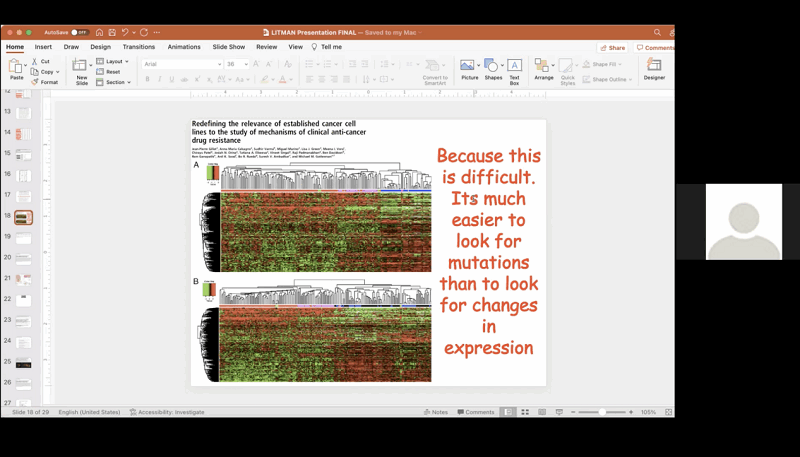800x457 pixels.
Task: Click the Save icon in title bar
Action: [112, 32]
